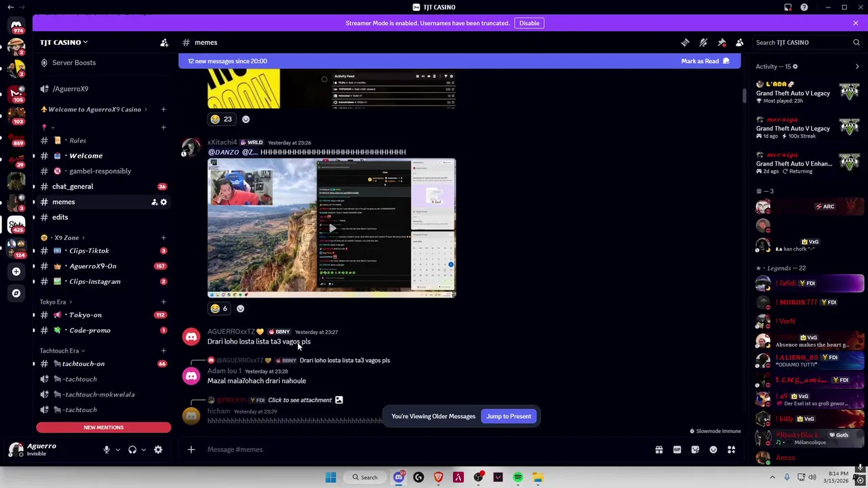868x488 pixels.
Task: Click Mark as Read
Action: (x=705, y=61)
